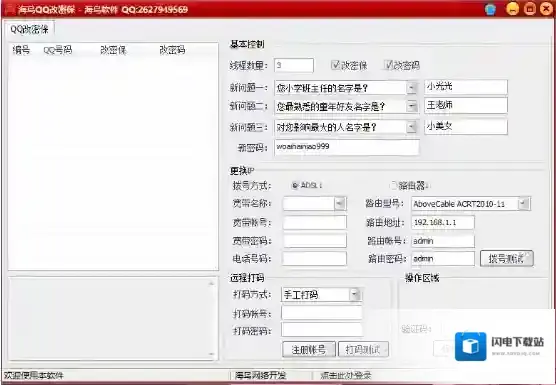This screenshot has width=556, height=385.
Task: Click the 打码测试 button
Action: click(363, 350)
